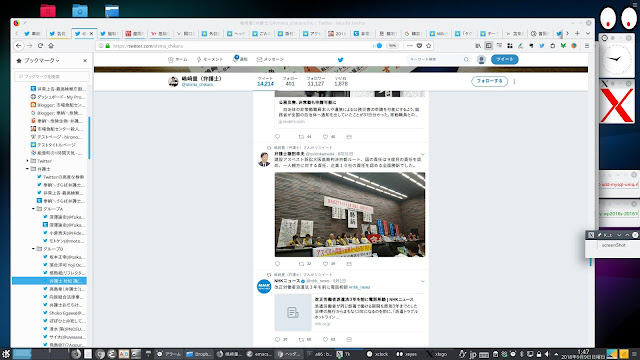
Task: Open the list-all-tabs dropdown chevron
Action: pos(588,33)
